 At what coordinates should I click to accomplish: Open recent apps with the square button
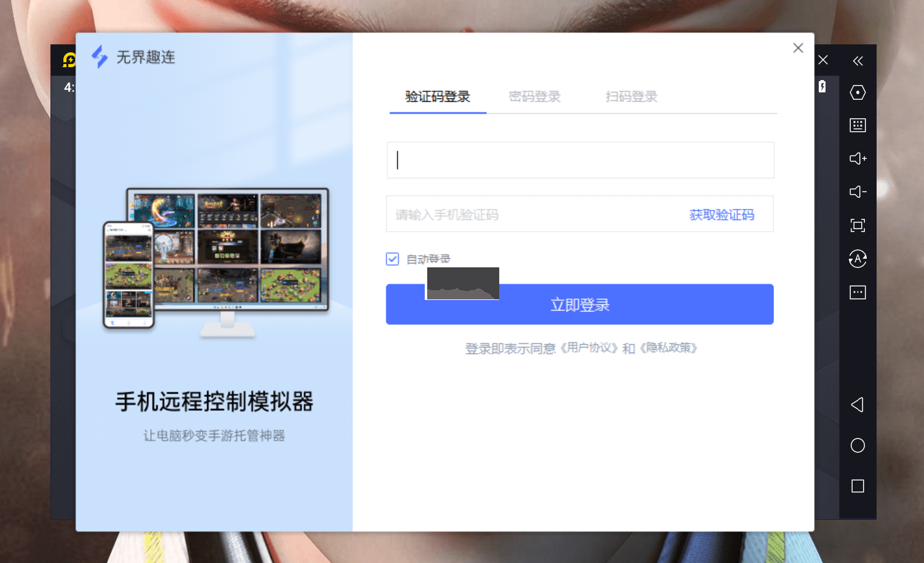858,486
